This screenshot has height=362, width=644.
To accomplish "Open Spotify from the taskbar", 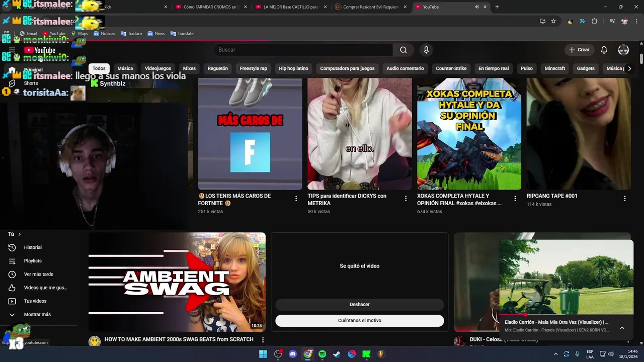I will click(322, 354).
